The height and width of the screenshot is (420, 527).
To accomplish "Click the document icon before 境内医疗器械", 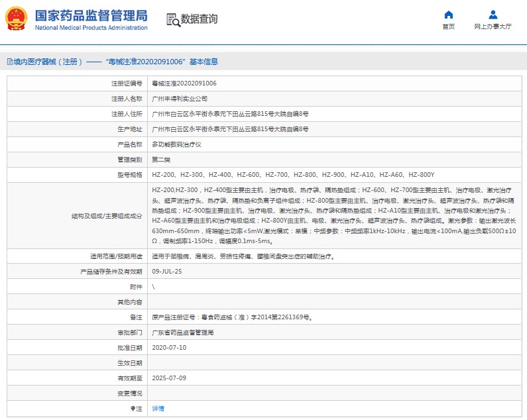I will [10, 62].
